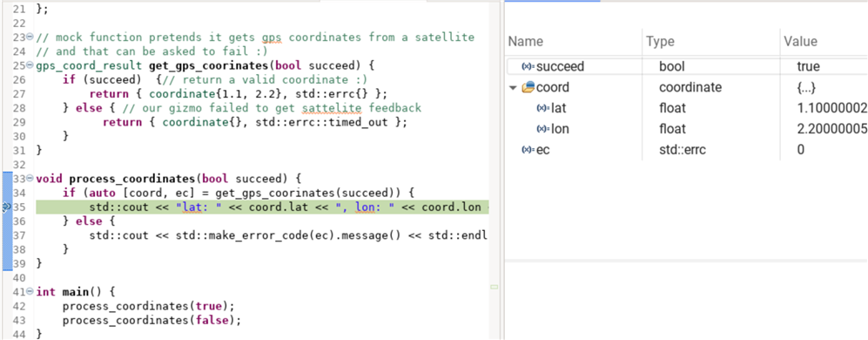Click the misspelled word 'sattelite' in the comment

point(331,108)
